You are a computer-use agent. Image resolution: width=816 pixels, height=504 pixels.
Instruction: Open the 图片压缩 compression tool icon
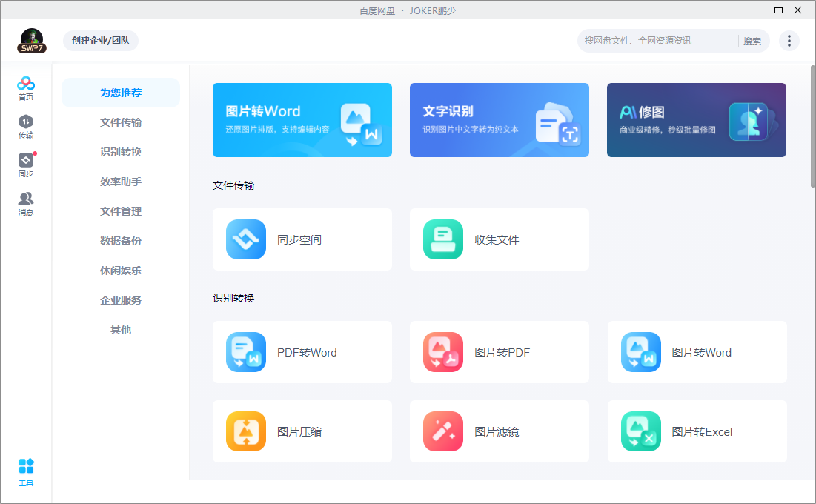coord(245,431)
